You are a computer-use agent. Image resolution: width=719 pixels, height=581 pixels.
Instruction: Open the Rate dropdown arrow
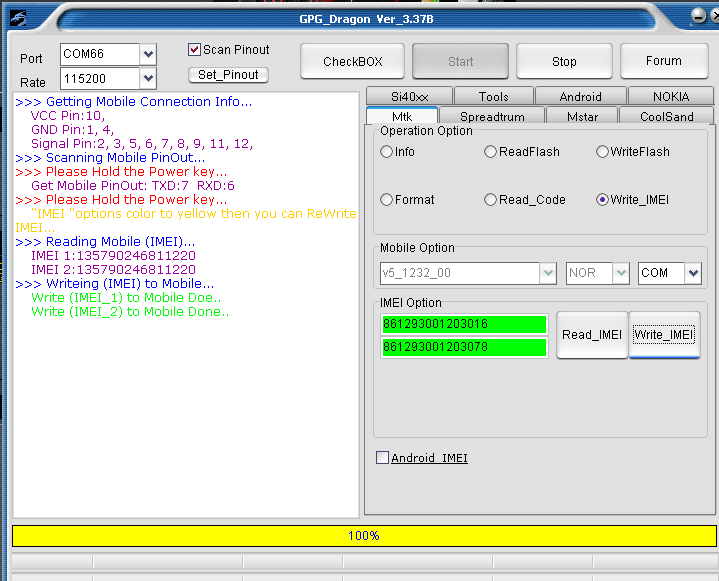pyautogui.click(x=148, y=78)
